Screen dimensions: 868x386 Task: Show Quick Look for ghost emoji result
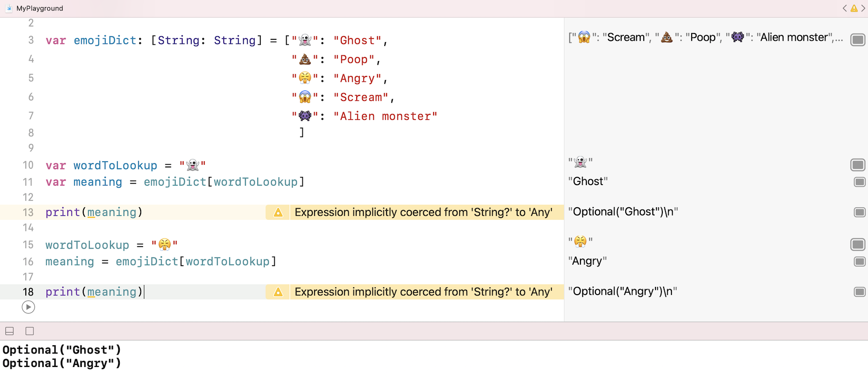(858, 165)
